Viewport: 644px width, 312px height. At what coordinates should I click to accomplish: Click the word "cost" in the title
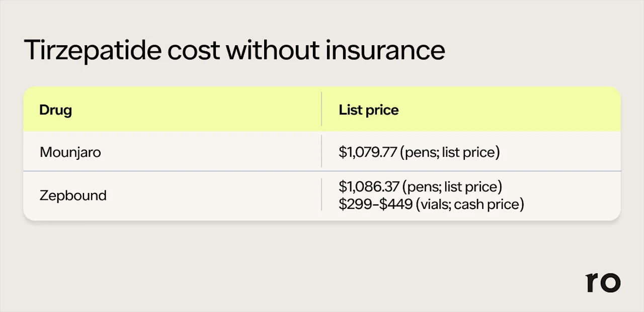(194, 50)
